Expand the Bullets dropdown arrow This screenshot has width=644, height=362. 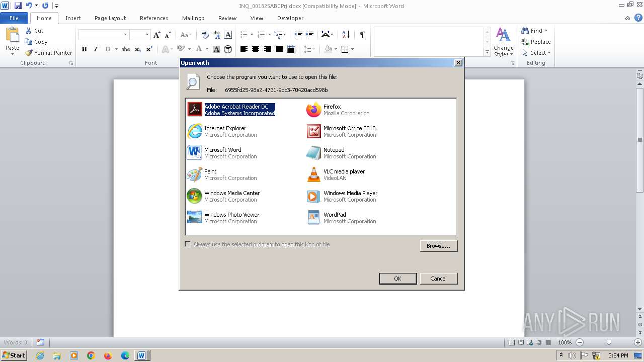coord(252,35)
